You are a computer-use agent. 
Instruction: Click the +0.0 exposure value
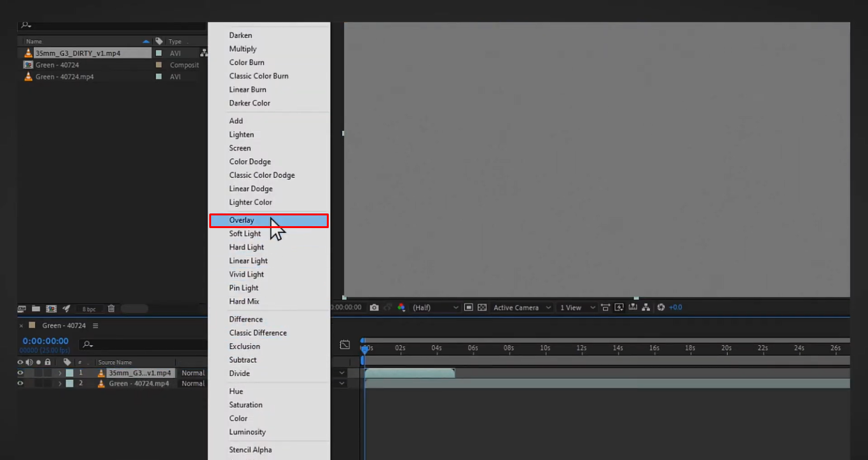coord(675,308)
